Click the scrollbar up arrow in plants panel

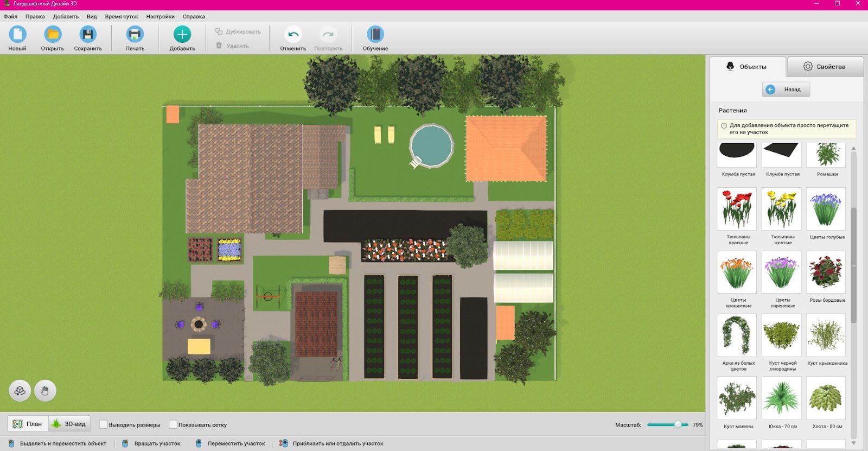853,148
